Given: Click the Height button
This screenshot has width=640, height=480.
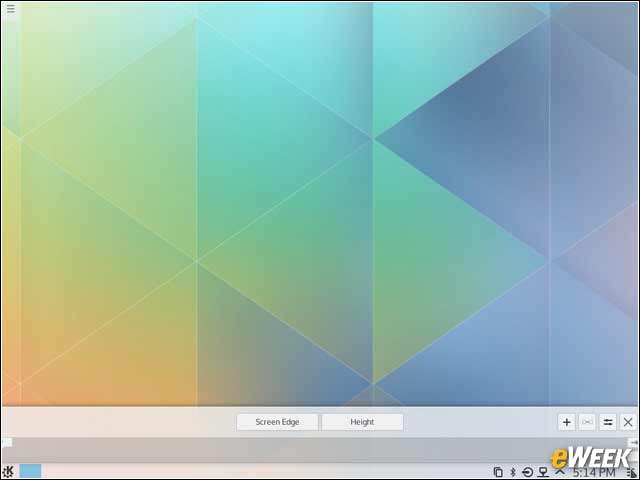Looking at the screenshot, I should tap(362, 422).
